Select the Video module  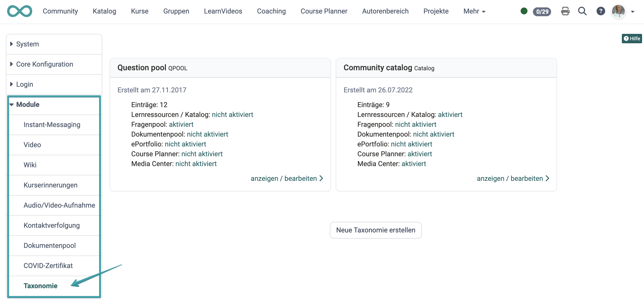coord(54,145)
